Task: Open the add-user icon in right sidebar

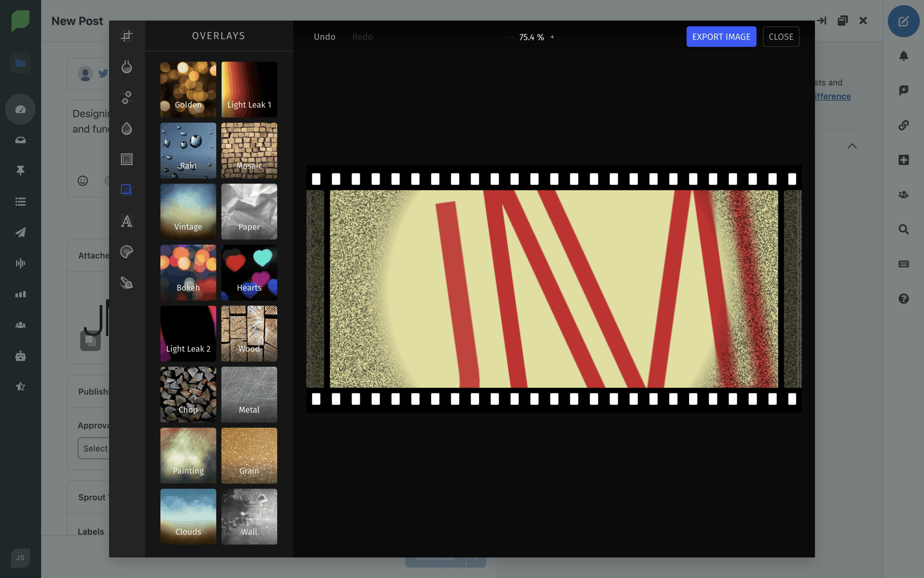Action: [x=903, y=195]
